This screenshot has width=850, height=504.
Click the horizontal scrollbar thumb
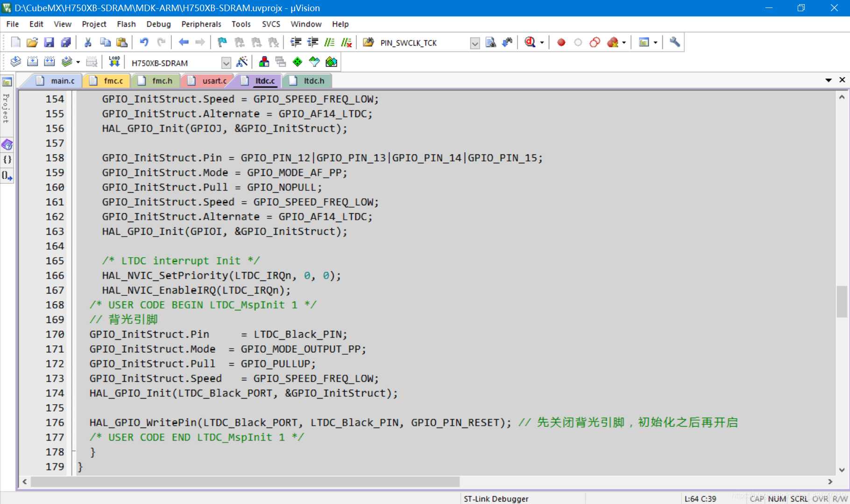pyautogui.click(x=245, y=482)
